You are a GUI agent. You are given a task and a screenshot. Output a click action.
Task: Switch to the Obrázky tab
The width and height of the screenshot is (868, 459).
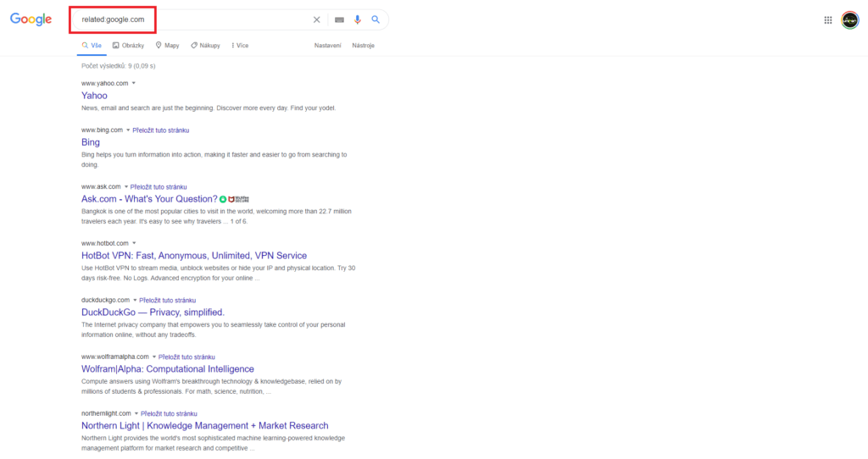pyautogui.click(x=128, y=45)
